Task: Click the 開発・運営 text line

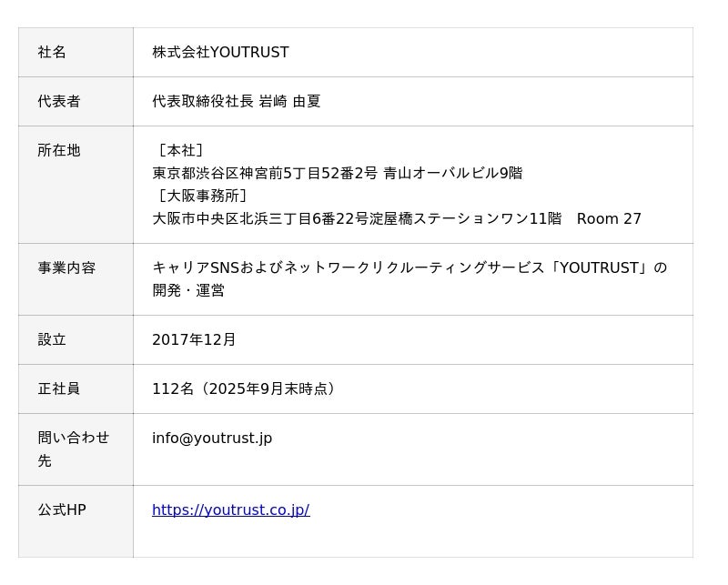Action: coord(188,291)
